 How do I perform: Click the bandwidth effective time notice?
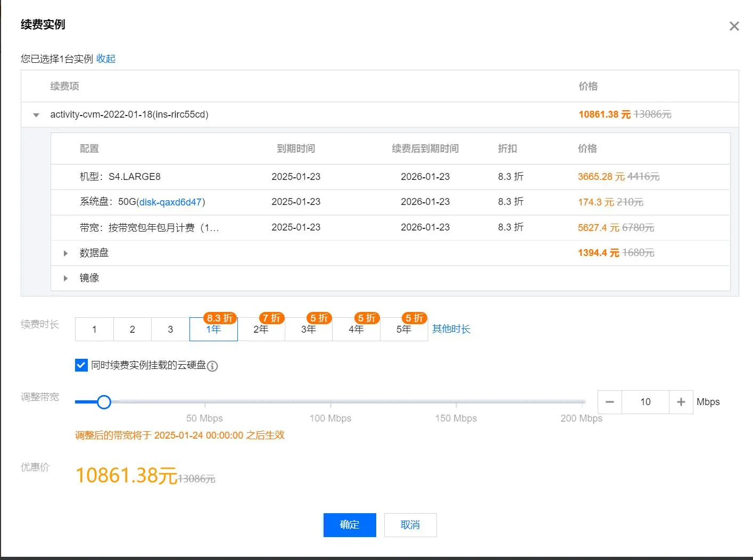click(180, 435)
